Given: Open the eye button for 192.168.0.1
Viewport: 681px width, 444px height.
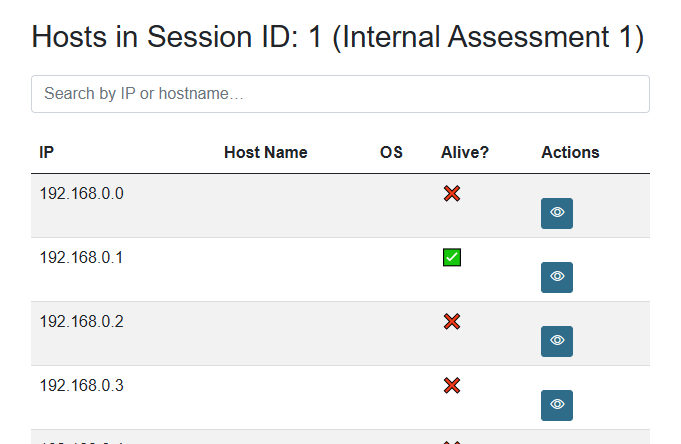Looking at the screenshot, I should point(557,277).
